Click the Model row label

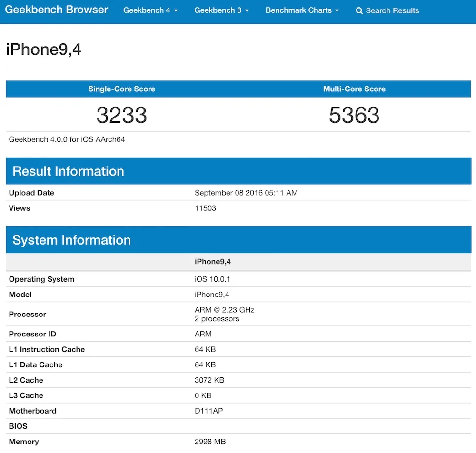(20, 295)
